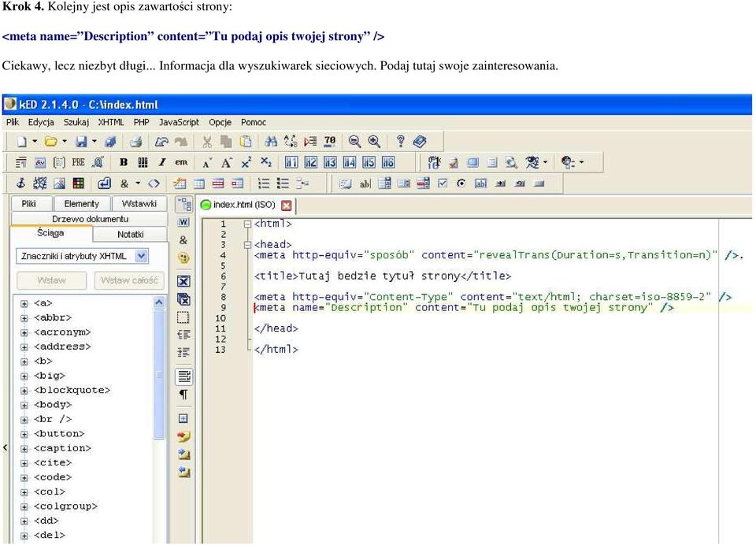Insert an H1 heading
Viewport: 756px width, 545px height.
click(291, 162)
